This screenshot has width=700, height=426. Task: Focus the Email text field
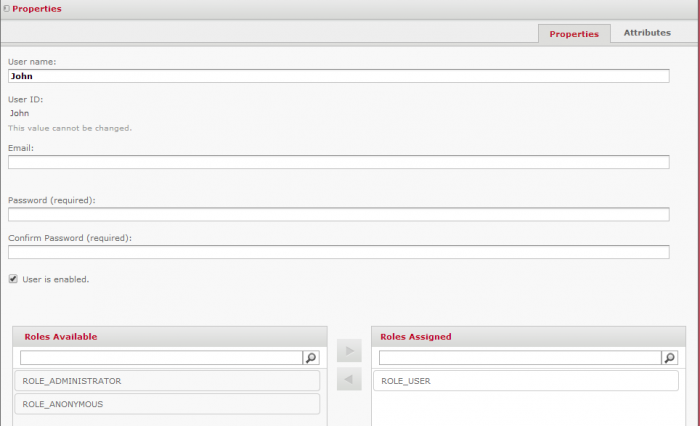338,162
